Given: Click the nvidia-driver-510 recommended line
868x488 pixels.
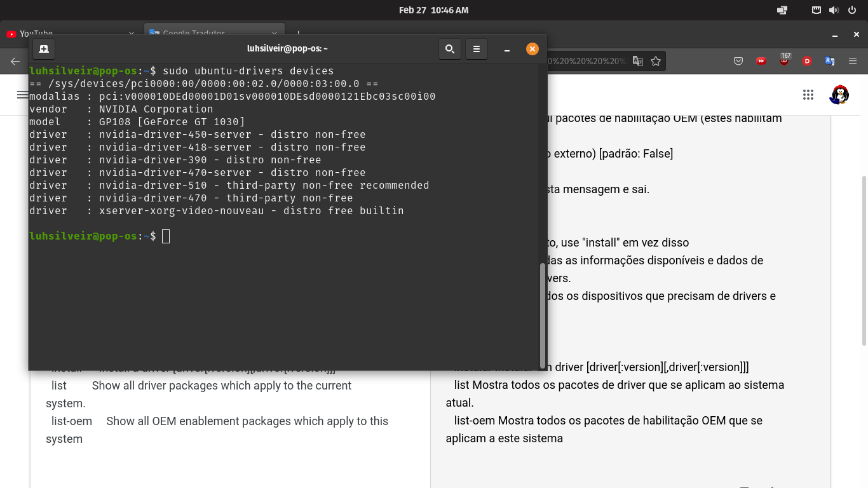Looking at the screenshot, I should (229, 186).
